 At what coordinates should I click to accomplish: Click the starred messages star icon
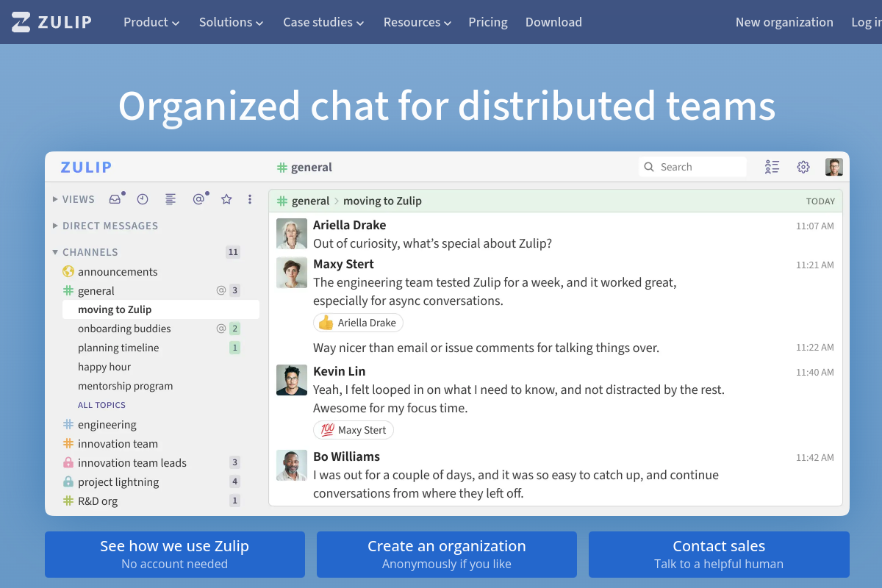(x=226, y=199)
